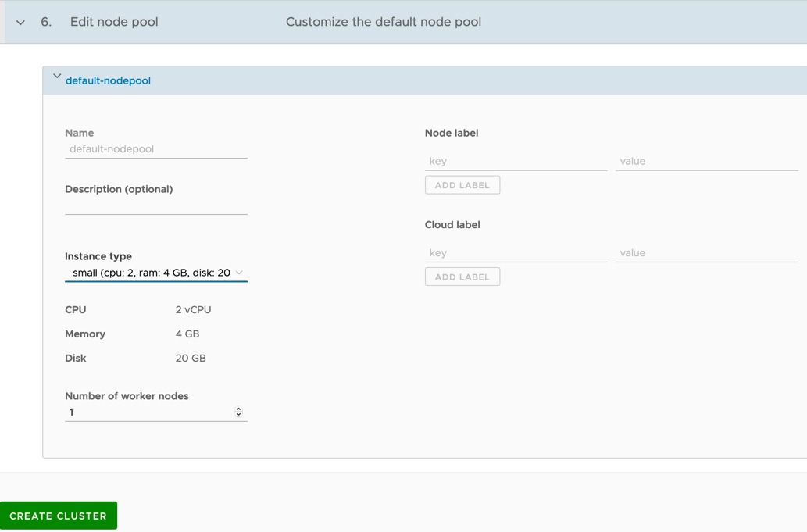This screenshot has height=532, width=807.
Task: Click ADD LABEL under Node label
Action: pos(462,184)
